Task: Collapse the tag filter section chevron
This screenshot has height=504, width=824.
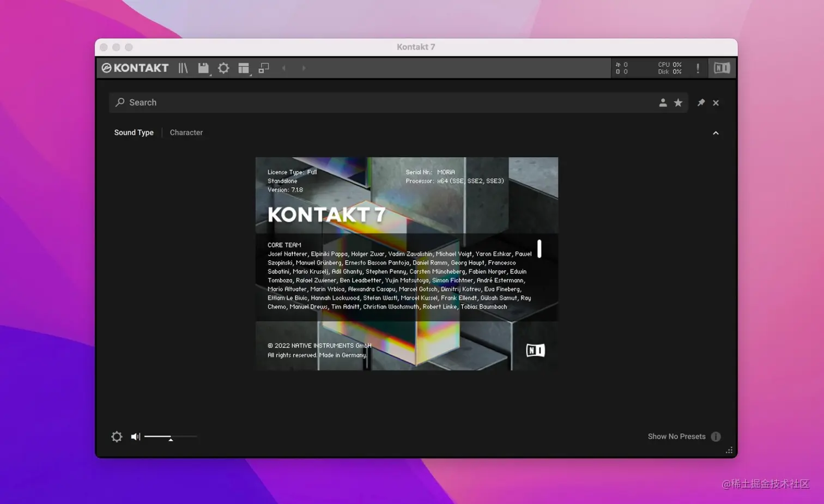Action: click(x=716, y=133)
